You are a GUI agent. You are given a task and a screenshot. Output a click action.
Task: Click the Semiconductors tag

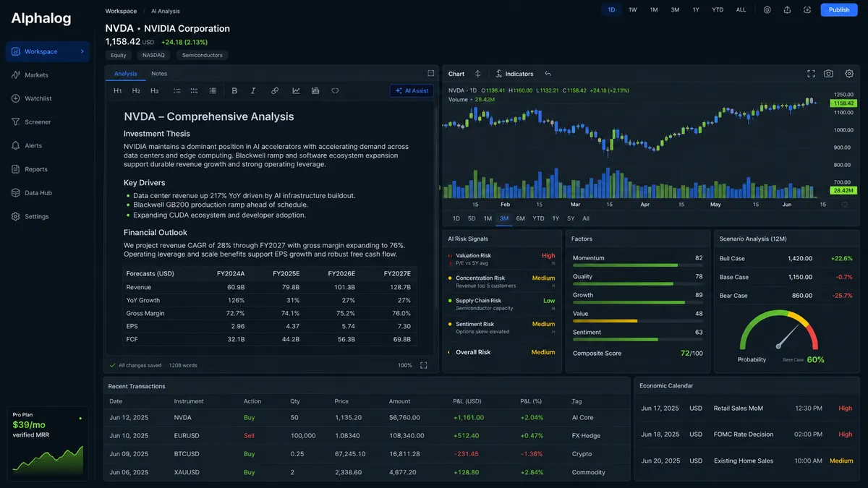coord(203,55)
